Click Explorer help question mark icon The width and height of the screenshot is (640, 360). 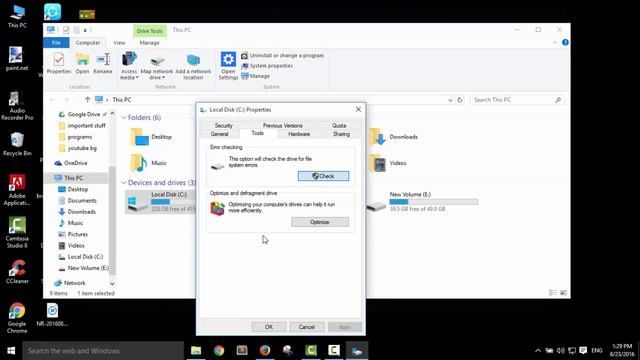[x=565, y=42]
